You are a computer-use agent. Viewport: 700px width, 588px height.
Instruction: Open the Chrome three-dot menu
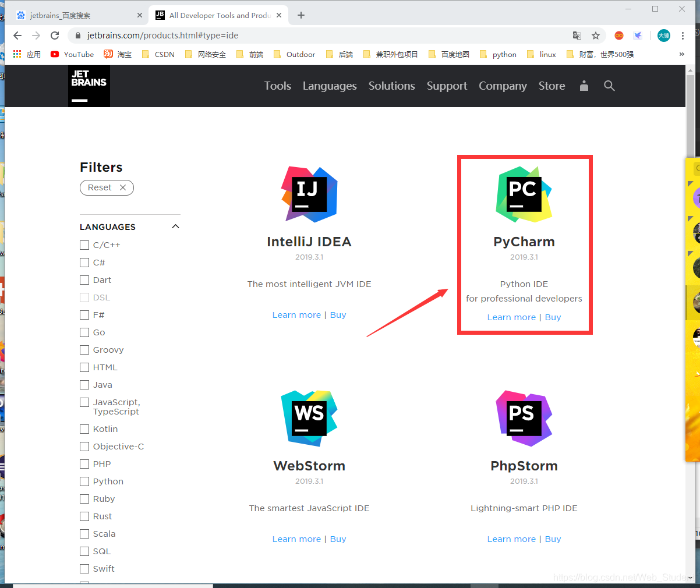pyautogui.click(x=683, y=36)
